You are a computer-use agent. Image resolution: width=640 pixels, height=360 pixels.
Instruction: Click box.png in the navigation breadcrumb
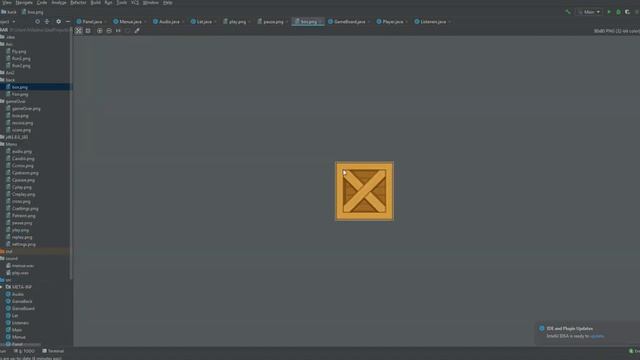coord(33,12)
